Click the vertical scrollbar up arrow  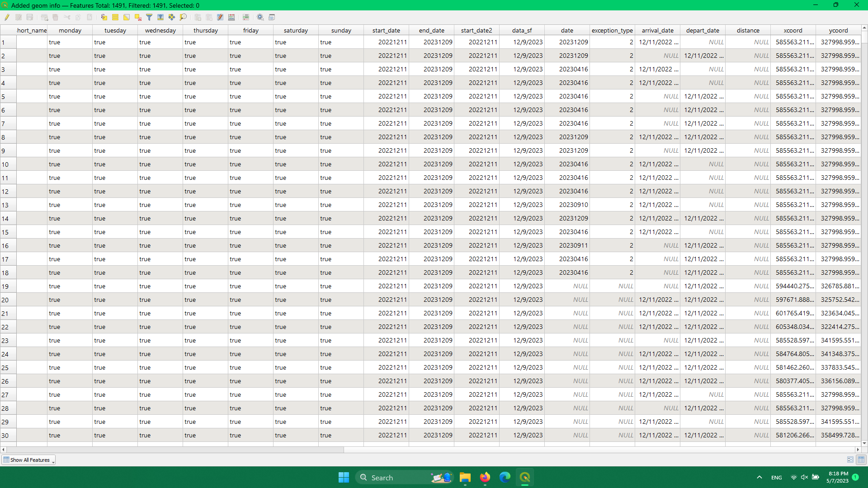[864, 28]
